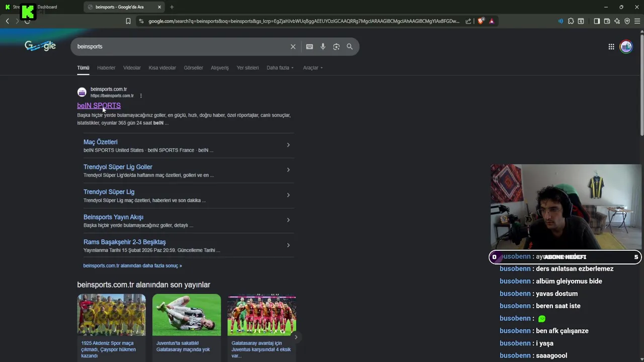Viewport: 644px width, 362px height.
Task: Click the Google logo
Action: pyautogui.click(x=40, y=46)
